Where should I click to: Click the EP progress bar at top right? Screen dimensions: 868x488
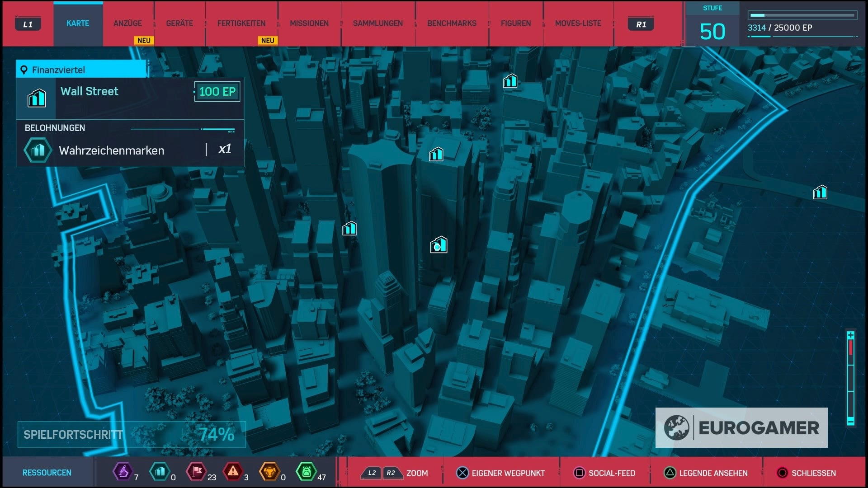(802, 15)
